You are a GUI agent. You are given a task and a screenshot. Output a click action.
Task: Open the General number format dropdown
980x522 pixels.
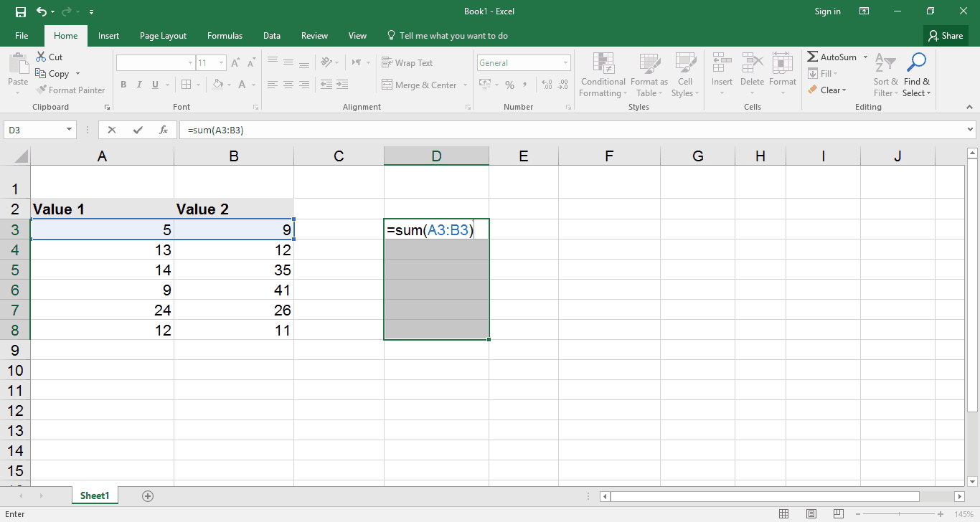point(566,63)
